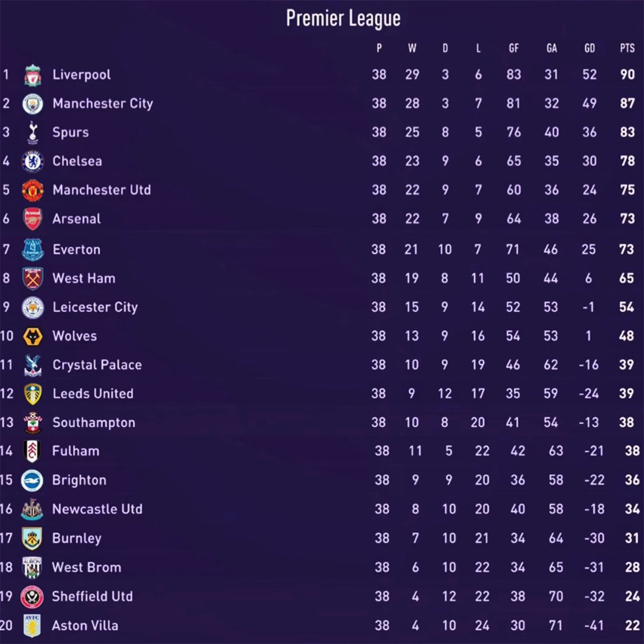This screenshot has height=644, width=644.
Task: Click the Wolves wolf head icon
Action: [32, 336]
